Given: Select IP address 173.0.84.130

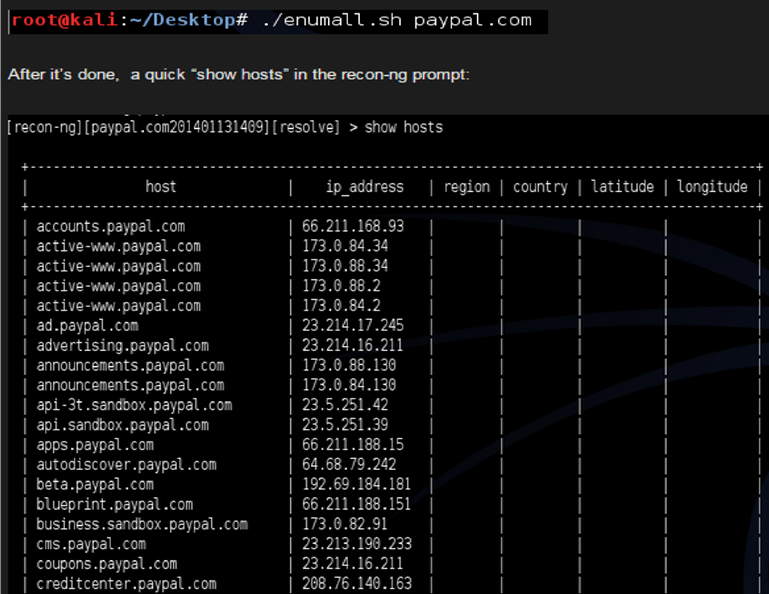Looking at the screenshot, I should (x=349, y=385).
